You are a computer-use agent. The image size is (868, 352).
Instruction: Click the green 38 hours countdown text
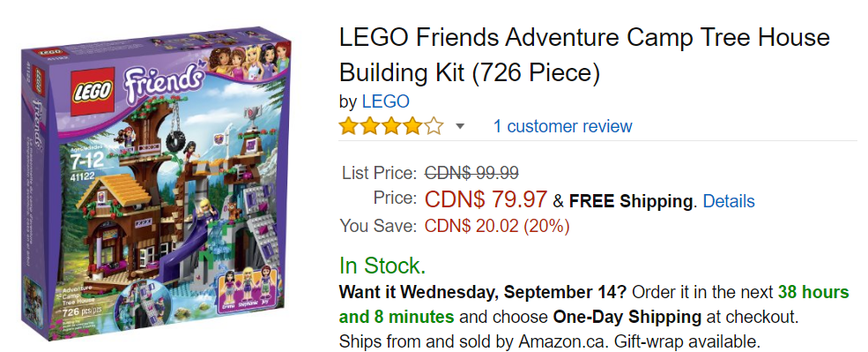point(813,292)
